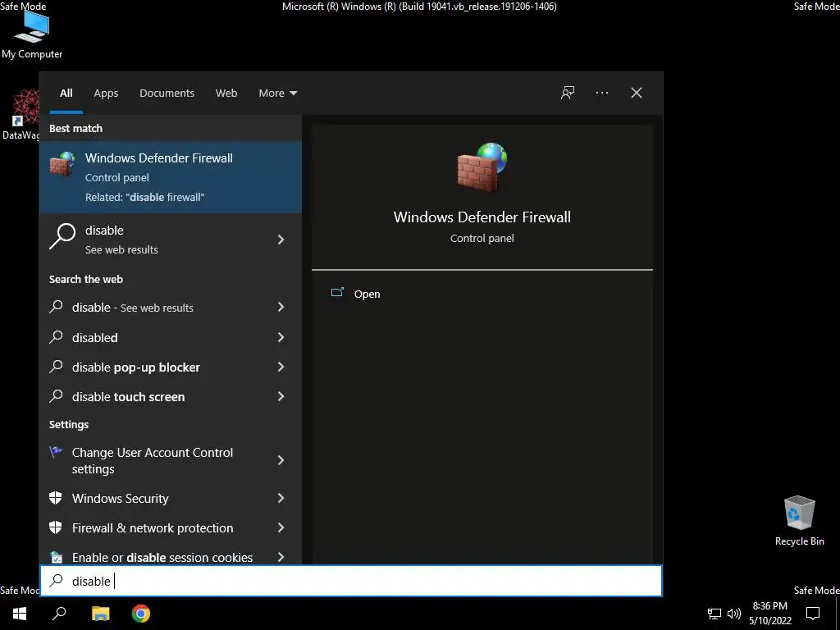
Task: Expand arrow for 'disable touch screen'
Action: (x=281, y=396)
